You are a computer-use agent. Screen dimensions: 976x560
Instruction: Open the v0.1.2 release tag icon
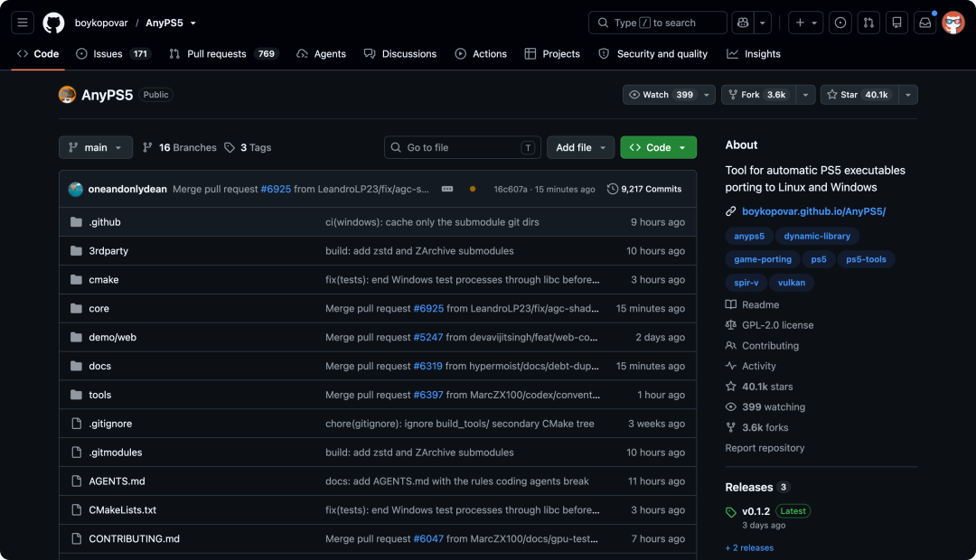tap(731, 512)
